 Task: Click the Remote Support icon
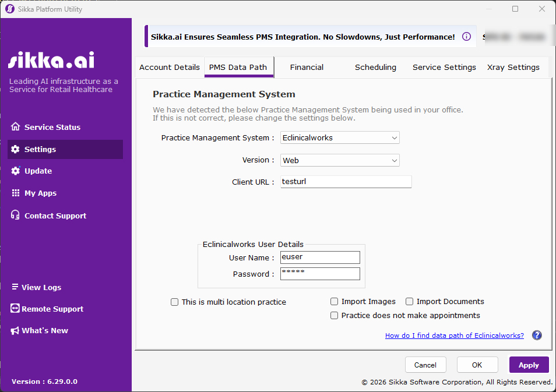click(15, 309)
